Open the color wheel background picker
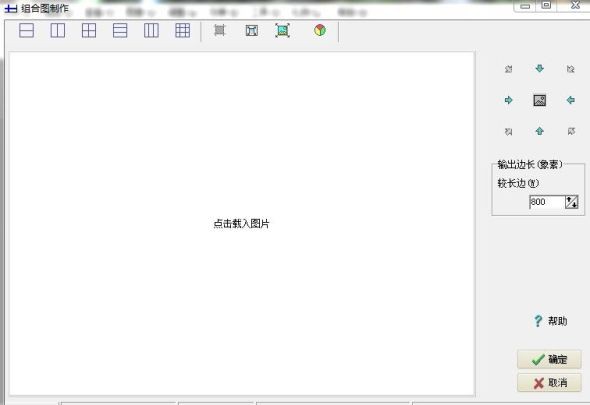 (x=320, y=30)
